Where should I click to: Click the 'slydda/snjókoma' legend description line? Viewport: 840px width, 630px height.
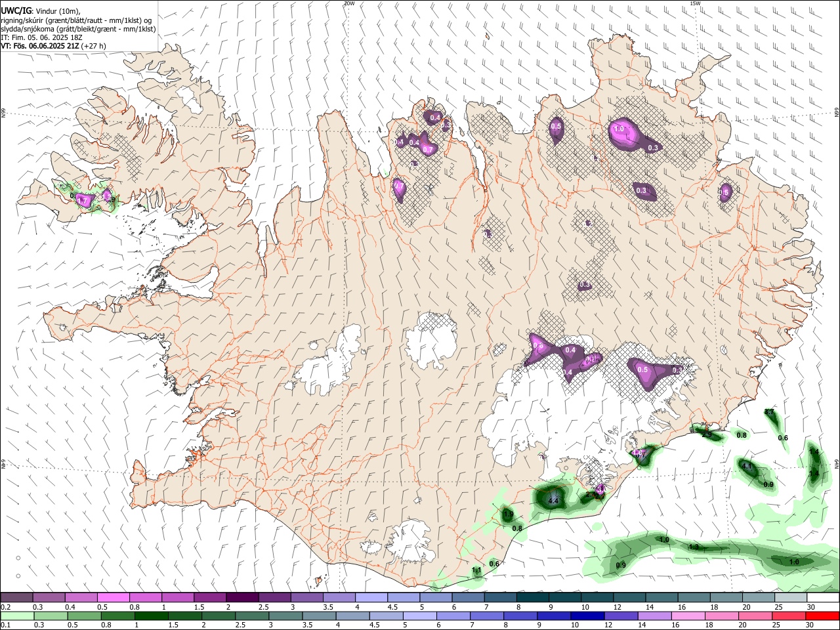click(78, 29)
